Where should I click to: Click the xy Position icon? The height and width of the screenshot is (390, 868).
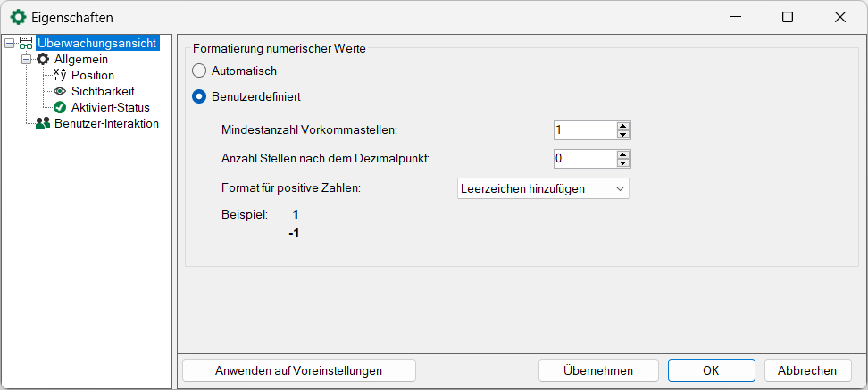point(60,75)
